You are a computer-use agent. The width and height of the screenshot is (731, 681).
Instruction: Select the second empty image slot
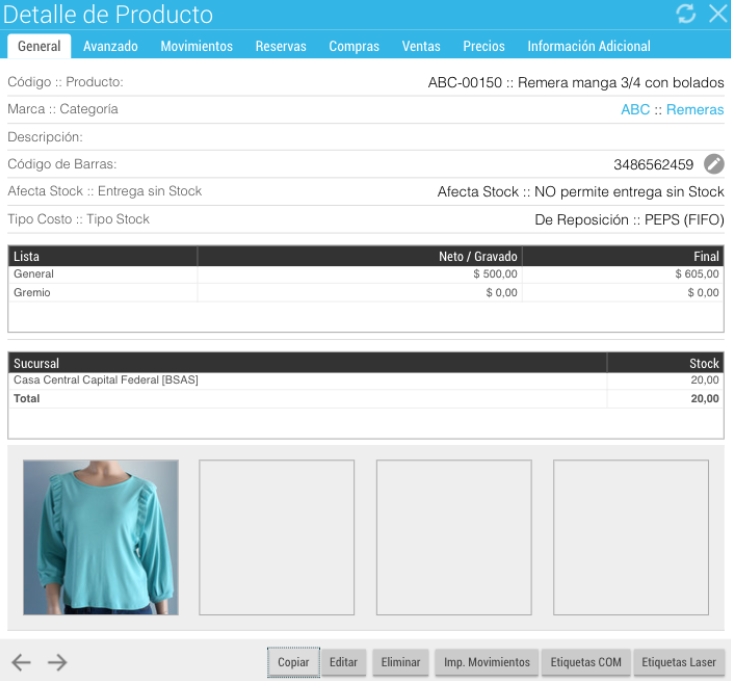tap(277, 537)
